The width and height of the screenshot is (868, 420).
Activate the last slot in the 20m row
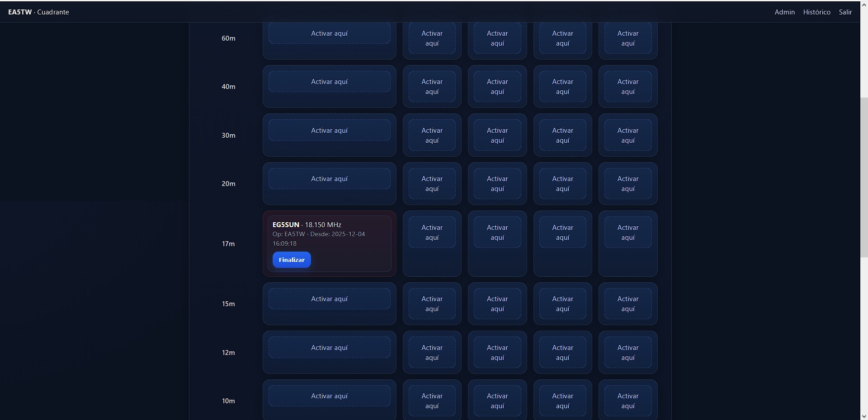627,184
